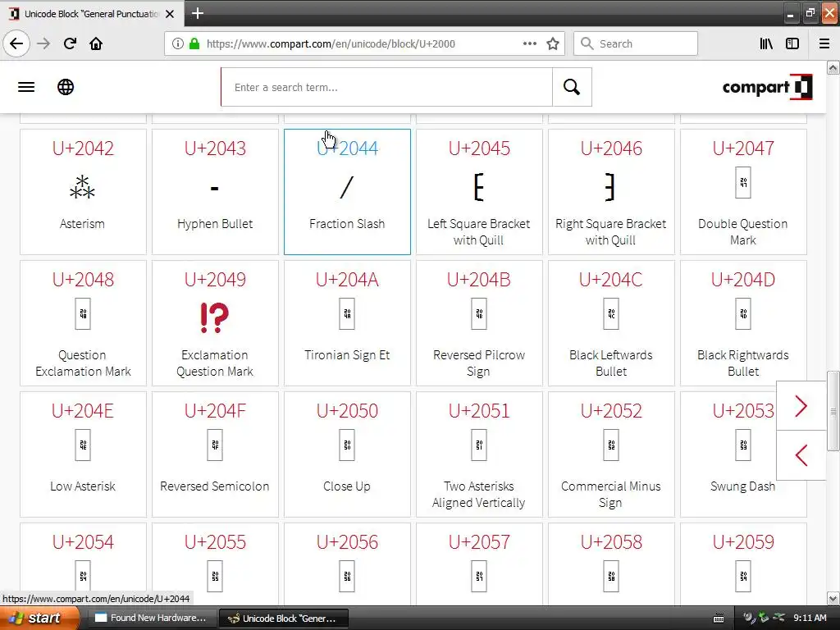Click the U+2055 code point heading

click(215, 542)
